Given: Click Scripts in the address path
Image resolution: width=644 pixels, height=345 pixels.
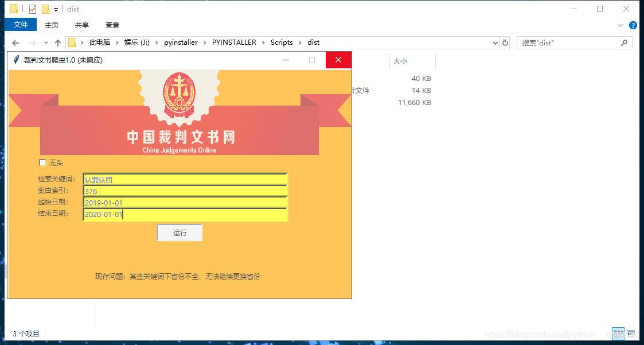Looking at the screenshot, I should [x=282, y=42].
